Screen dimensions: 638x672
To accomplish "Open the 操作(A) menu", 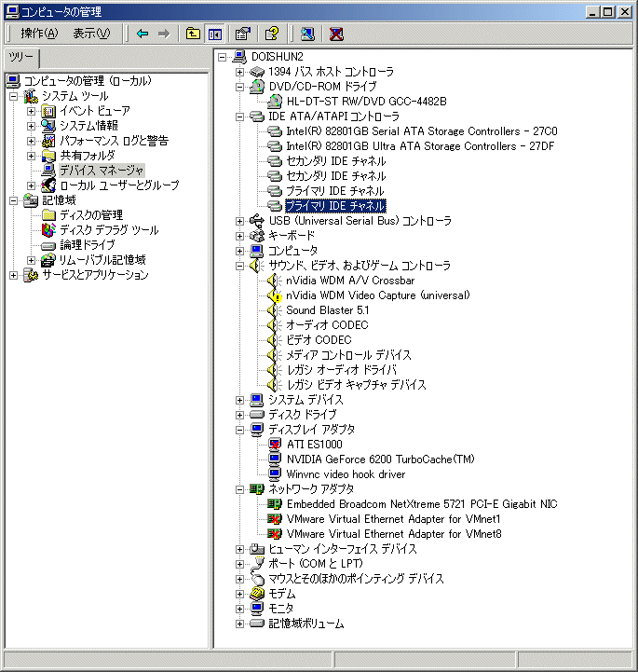I will pyautogui.click(x=39, y=34).
